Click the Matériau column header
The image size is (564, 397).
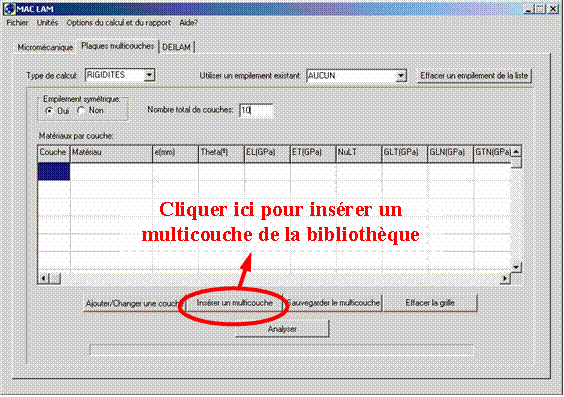(x=111, y=154)
